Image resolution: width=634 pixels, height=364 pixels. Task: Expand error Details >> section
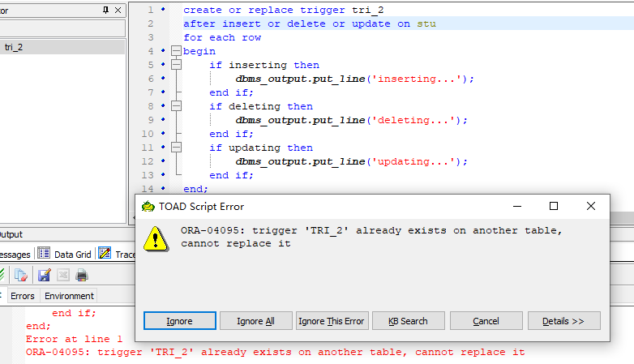(x=563, y=321)
